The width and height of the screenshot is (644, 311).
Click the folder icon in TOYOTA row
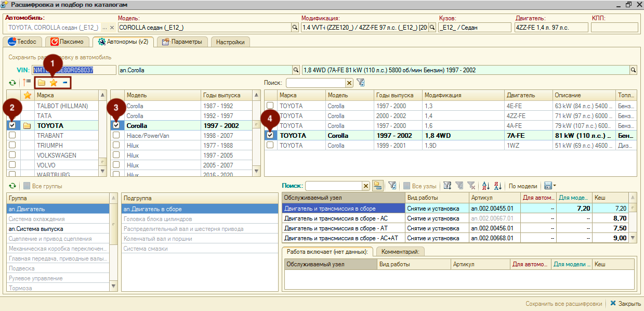click(x=27, y=126)
